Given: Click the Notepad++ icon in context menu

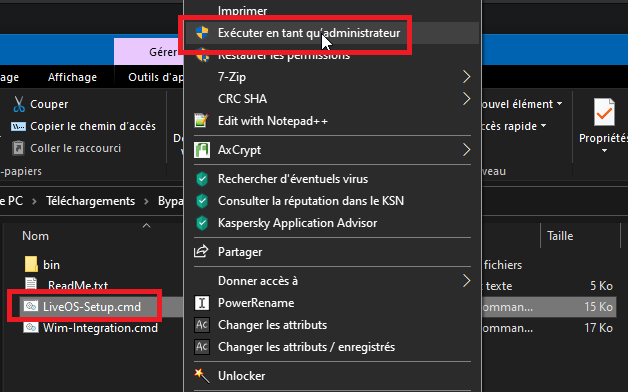Looking at the screenshot, I should click(201, 121).
